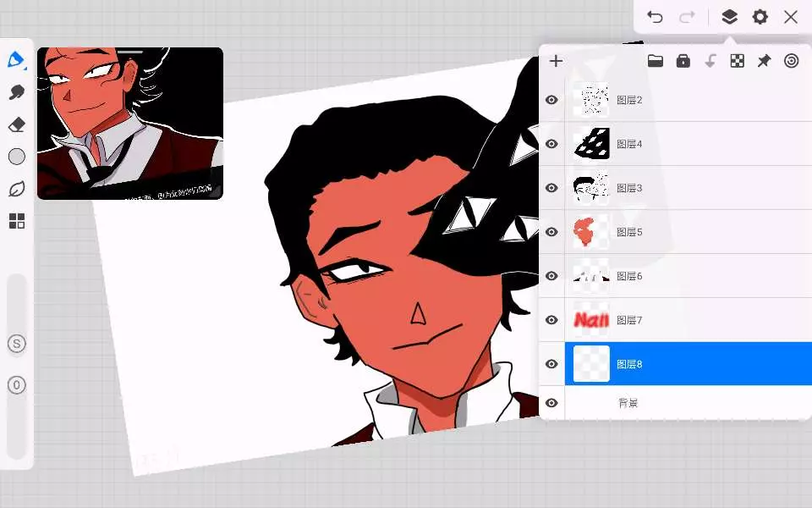Select the smudge tool
Screen dimensions: 812x508
(17, 92)
